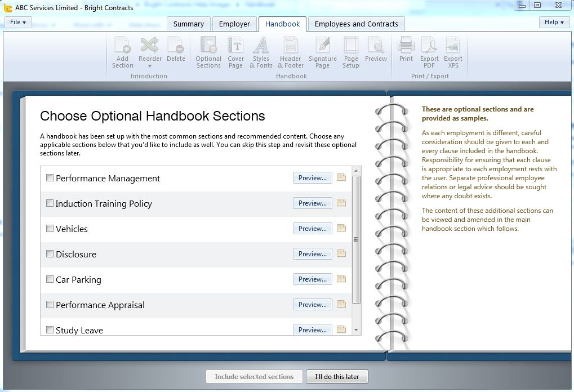Click the note icon for Vehicles
The height and width of the screenshot is (392, 574).
tap(341, 228)
